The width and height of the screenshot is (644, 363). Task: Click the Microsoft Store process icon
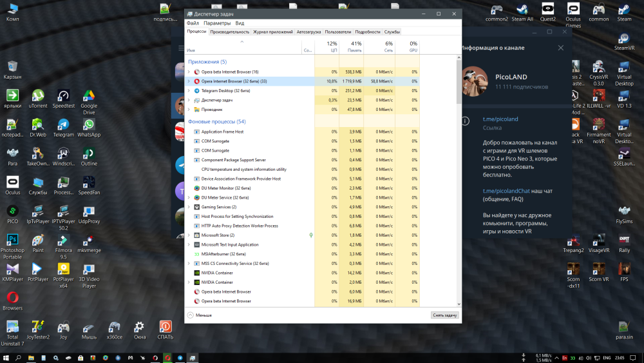click(196, 235)
